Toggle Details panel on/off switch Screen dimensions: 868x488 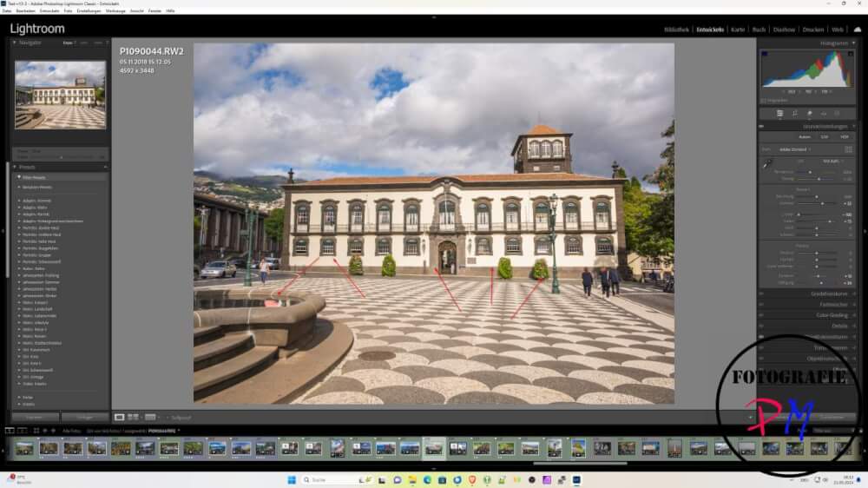(x=762, y=326)
